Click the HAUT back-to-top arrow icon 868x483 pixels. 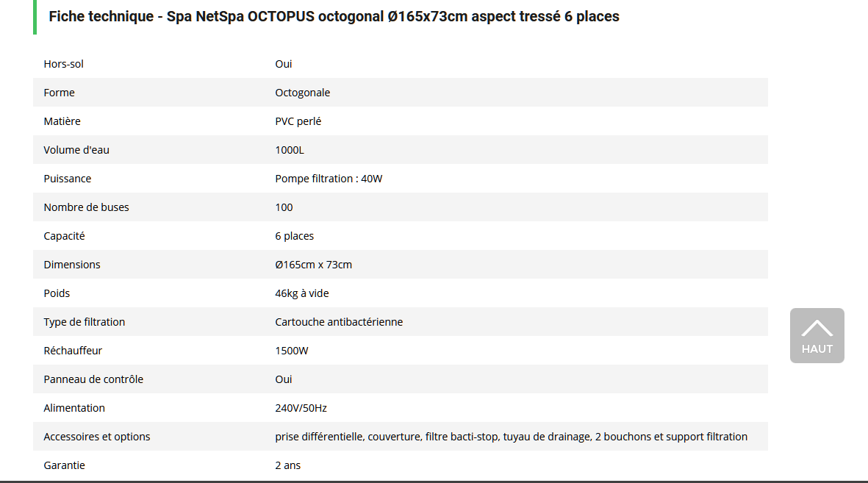[817, 328]
